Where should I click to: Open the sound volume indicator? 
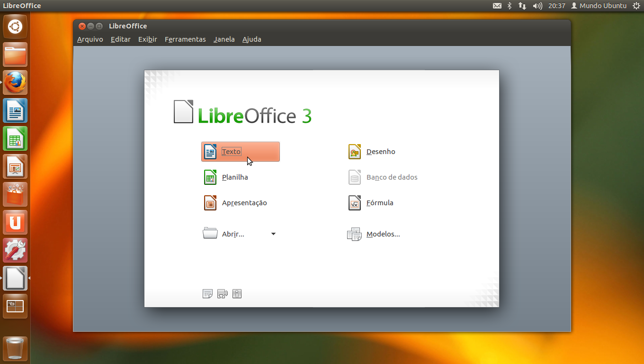click(537, 6)
